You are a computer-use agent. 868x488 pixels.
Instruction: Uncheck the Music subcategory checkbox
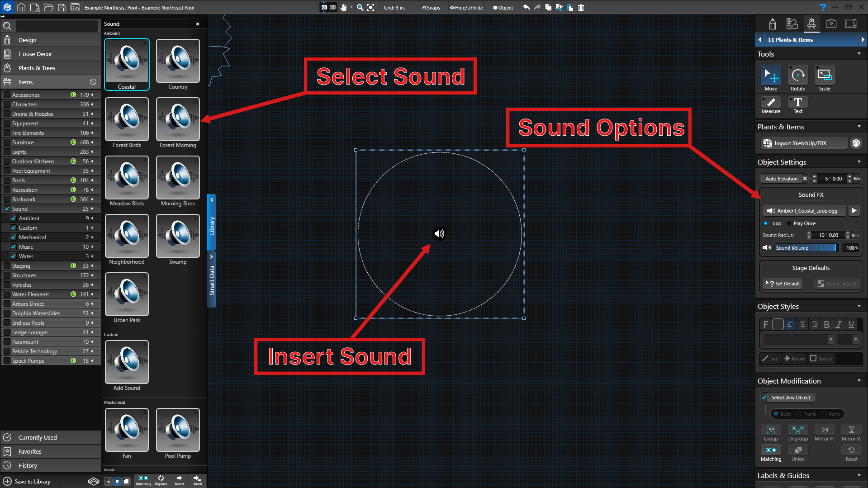click(x=14, y=247)
